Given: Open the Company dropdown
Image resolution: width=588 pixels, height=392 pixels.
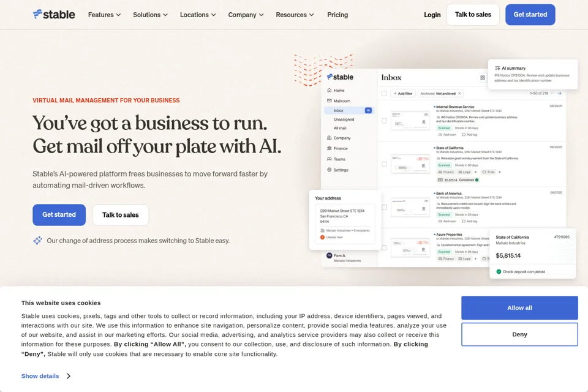Looking at the screenshot, I should click(246, 15).
